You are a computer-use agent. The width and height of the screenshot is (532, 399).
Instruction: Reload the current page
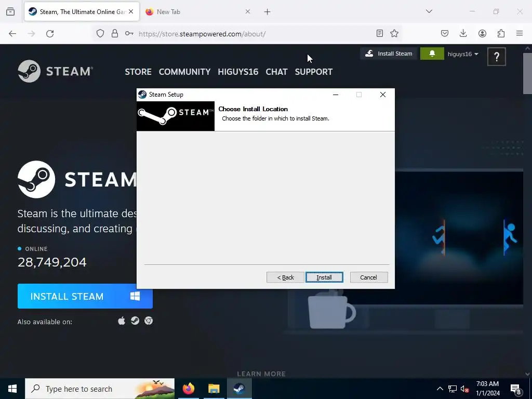[50, 34]
